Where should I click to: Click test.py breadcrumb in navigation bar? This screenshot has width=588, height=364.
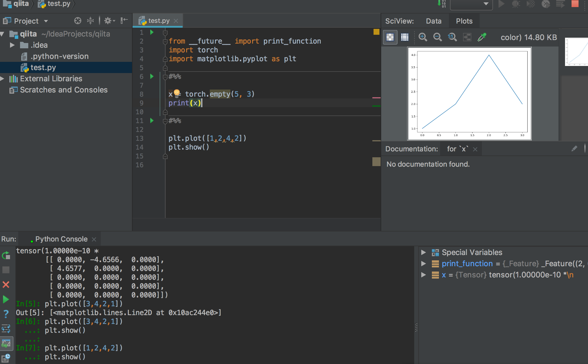click(55, 4)
